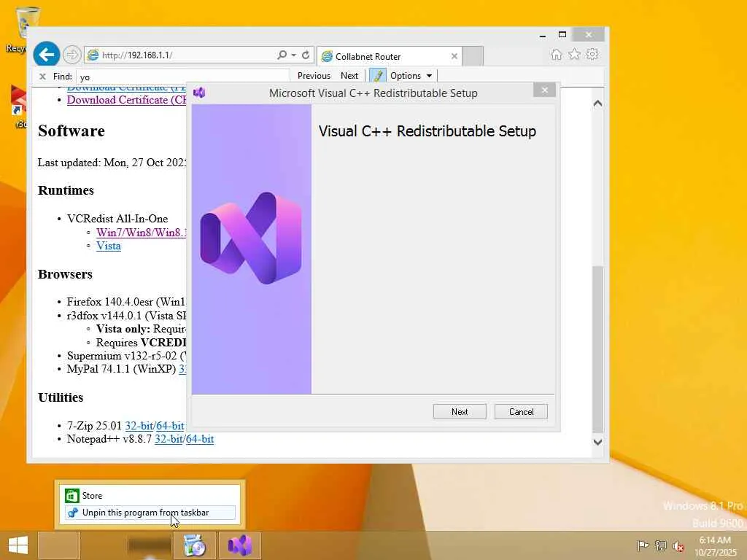The height and width of the screenshot is (560, 747).
Task: Click Previous in the Find bar
Action: (x=314, y=76)
